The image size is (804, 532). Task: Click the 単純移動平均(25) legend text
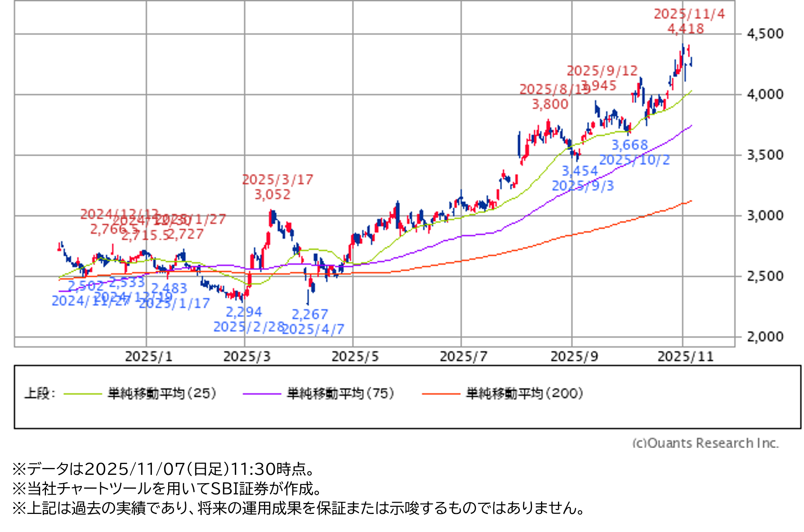coord(162,393)
